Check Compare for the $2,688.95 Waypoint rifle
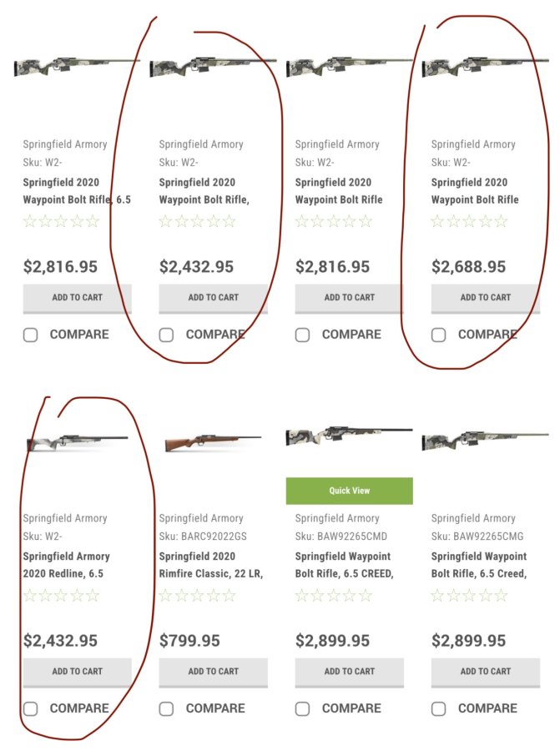The image size is (560, 751). pos(438,335)
